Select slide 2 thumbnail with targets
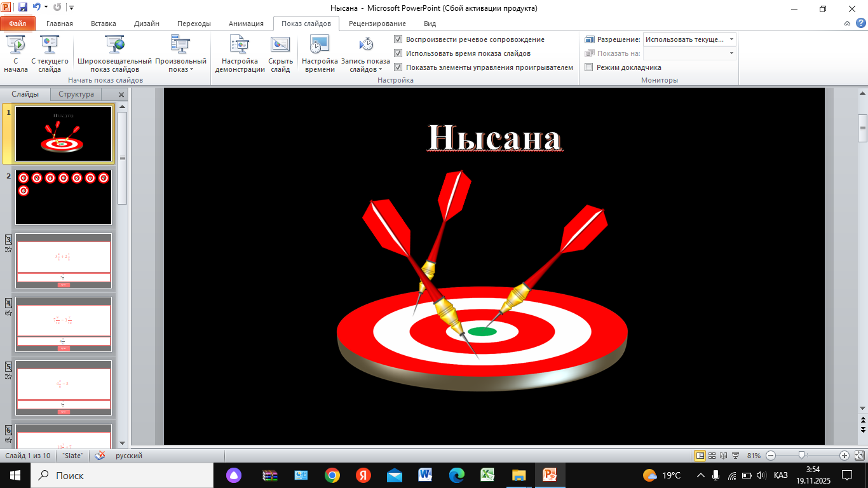Image resolution: width=868 pixels, height=488 pixels. pyautogui.click(x=64, y=197)
